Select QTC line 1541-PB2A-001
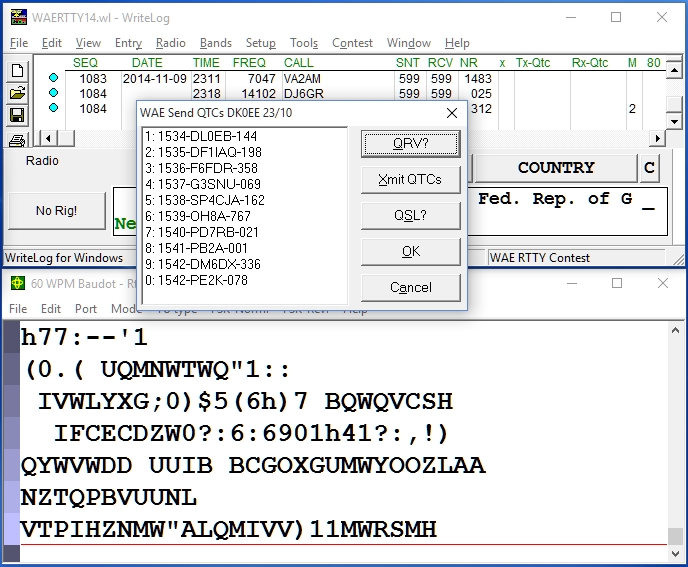The width and height of the screenshot is (688, 567). point(197,248)
